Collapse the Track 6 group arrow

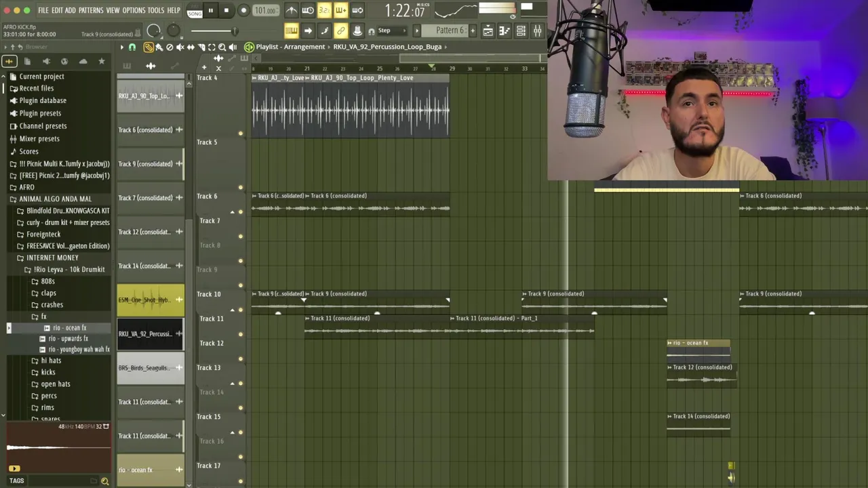coord(233,212)
